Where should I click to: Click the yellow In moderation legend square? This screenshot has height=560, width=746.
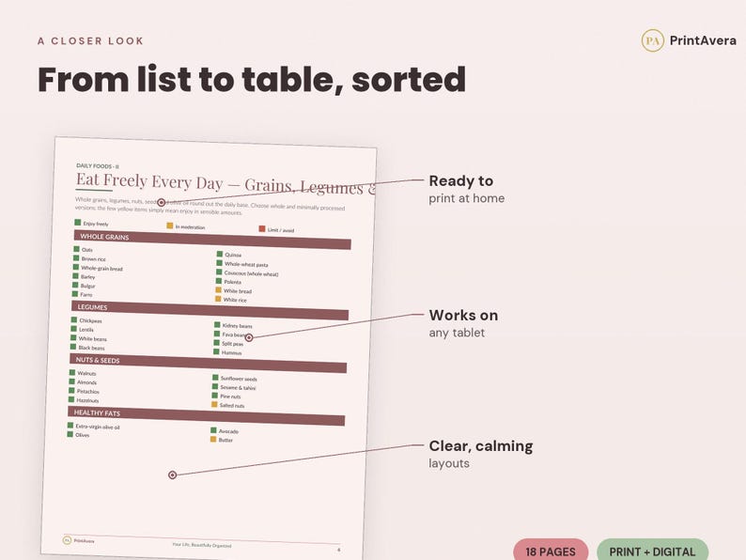(x=169, y=226)
